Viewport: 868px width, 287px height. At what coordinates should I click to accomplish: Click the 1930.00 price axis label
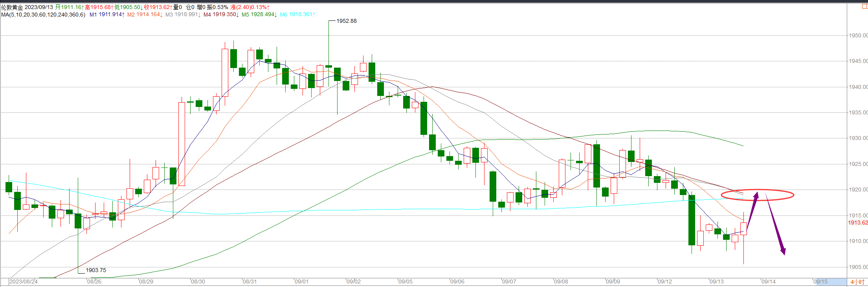(858, 138)
